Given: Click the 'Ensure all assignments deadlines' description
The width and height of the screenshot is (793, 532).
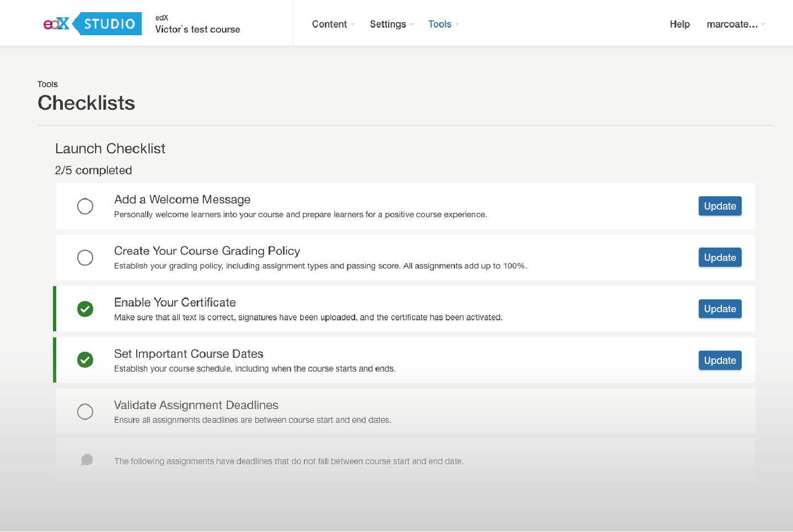Looking at the screenshot, I should (x=253, y=420).
